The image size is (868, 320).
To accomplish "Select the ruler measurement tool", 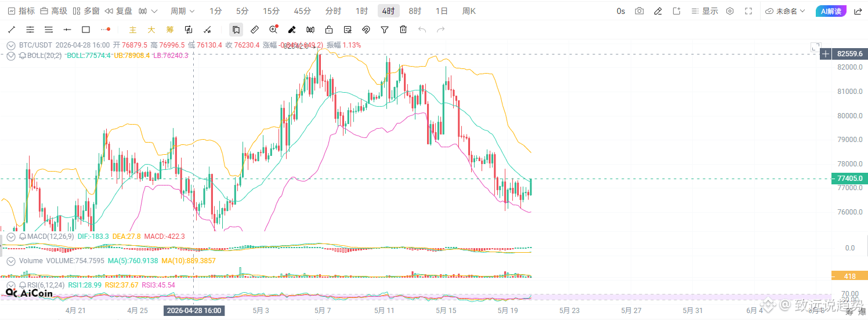I will point(255,30).
